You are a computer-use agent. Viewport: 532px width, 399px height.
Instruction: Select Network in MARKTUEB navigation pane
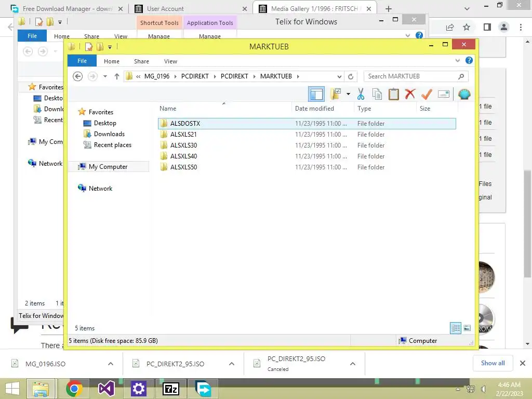pos(100,188)
